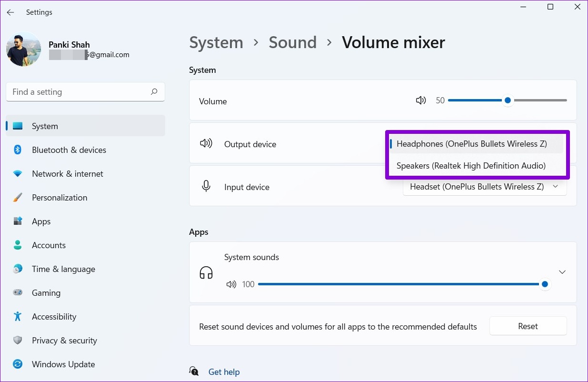Click the Output device speaker icon

tap(206, 143)
